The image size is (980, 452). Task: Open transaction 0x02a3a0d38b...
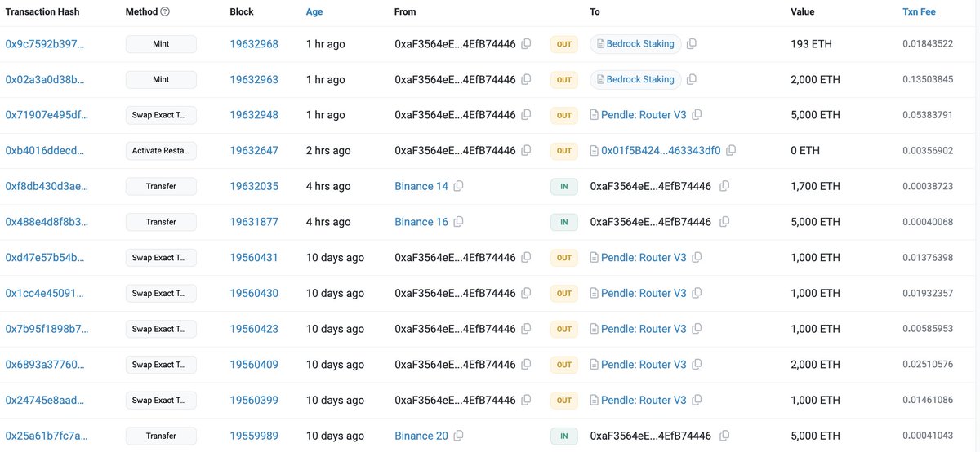[45, 79]
